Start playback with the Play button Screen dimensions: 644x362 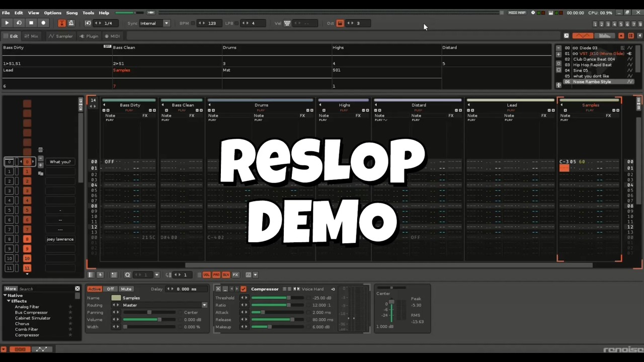pos(7,23)
